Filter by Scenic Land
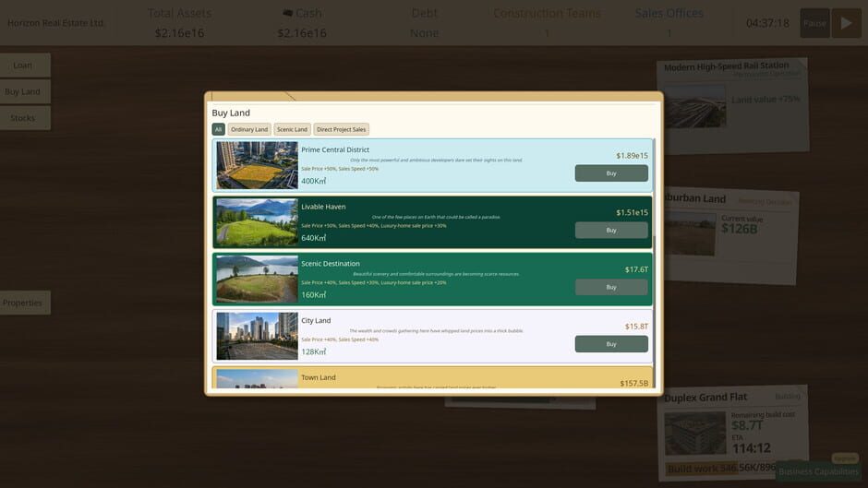The width and height of the screenshot is (868, 488). pos(293,129)
